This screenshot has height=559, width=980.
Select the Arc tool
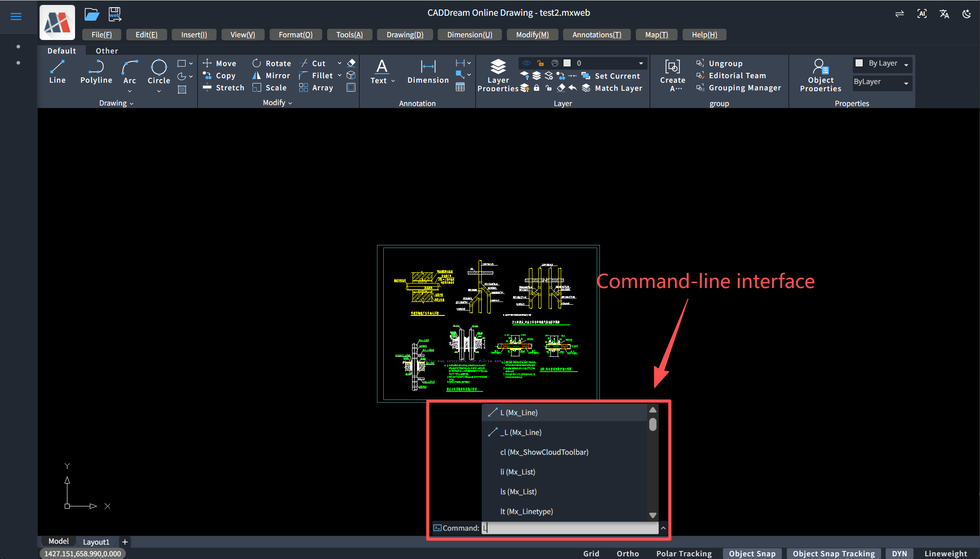(129, 72)
